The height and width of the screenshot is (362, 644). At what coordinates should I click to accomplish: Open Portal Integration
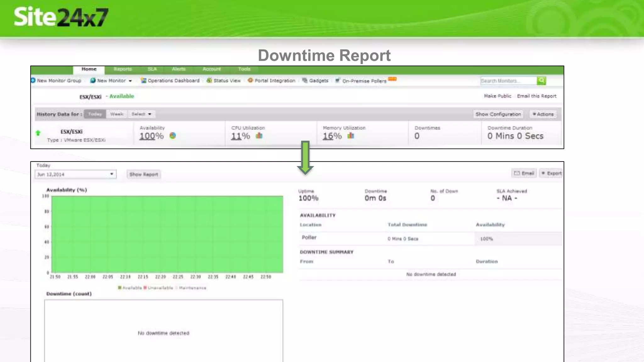tap(275, 81)
